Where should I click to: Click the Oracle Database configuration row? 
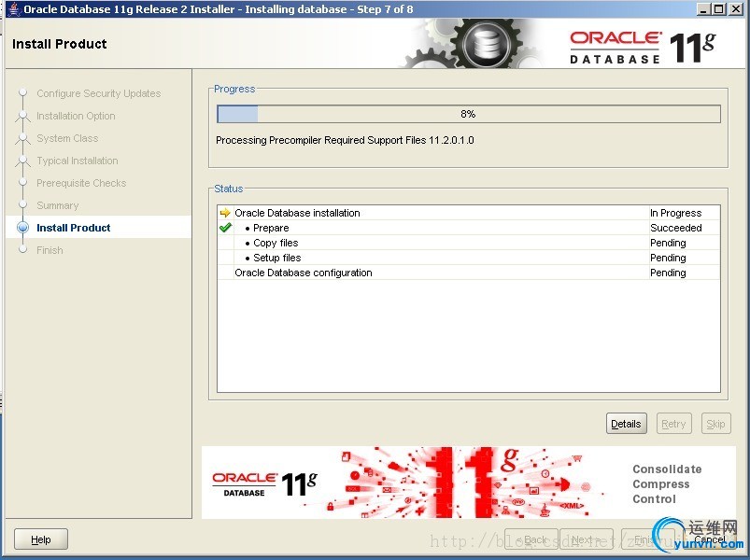click(x=468, y=273)
